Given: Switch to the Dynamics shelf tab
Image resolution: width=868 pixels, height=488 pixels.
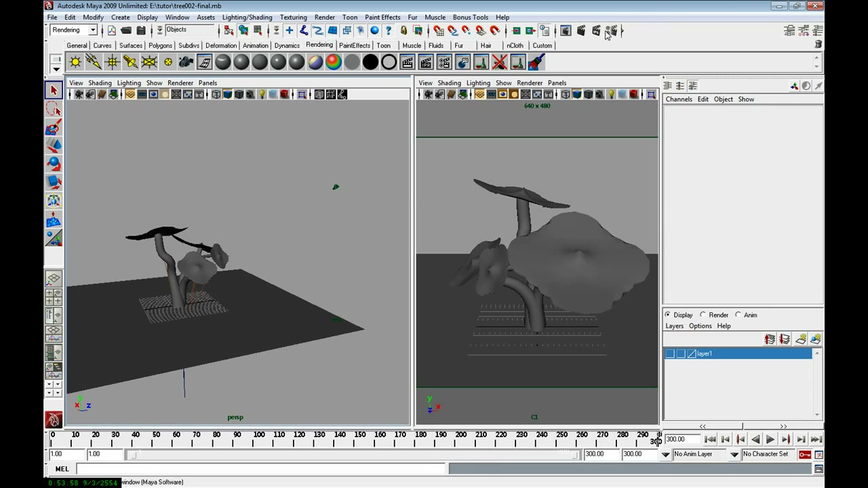Looking at the screenshot, I should (x=287, y=45).
